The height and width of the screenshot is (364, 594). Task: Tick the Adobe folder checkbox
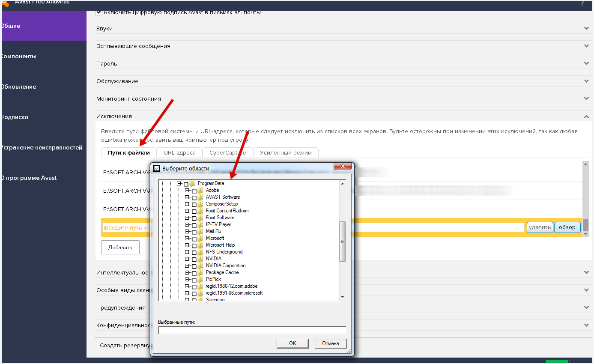(194, 191)
